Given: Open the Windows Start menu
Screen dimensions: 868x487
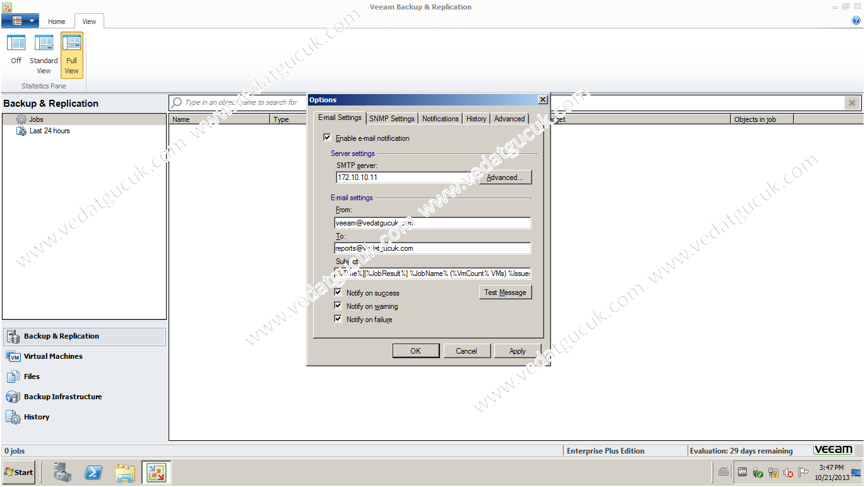Looking at the screenshot, I should pos(19,472).
